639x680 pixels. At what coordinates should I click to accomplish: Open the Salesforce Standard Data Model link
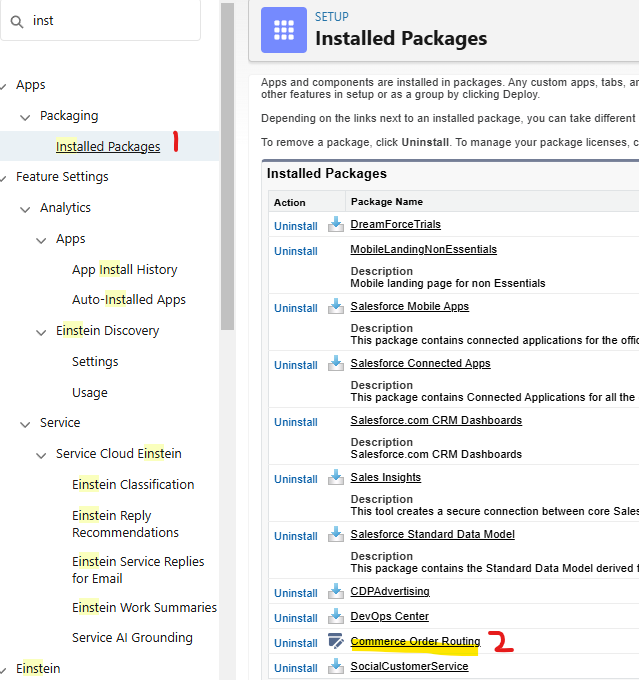[433, 534]
